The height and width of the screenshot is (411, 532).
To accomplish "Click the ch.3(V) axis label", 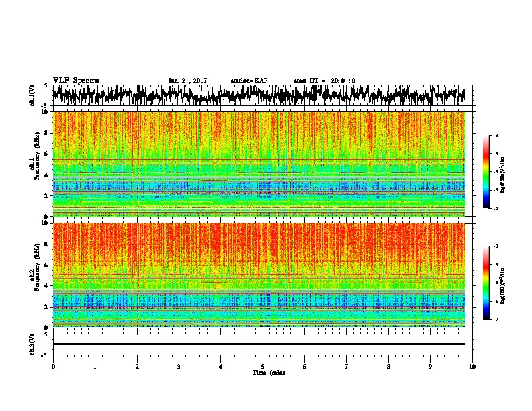I will coord(32,345).
